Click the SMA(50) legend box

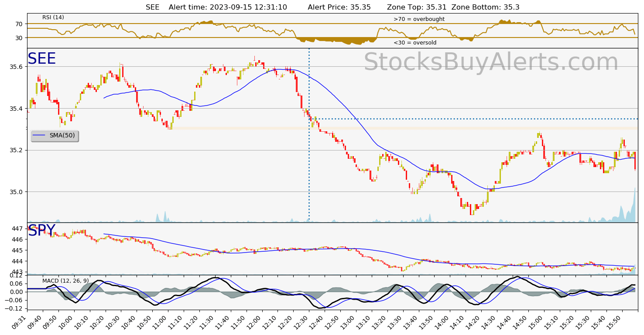coord(55,136)
